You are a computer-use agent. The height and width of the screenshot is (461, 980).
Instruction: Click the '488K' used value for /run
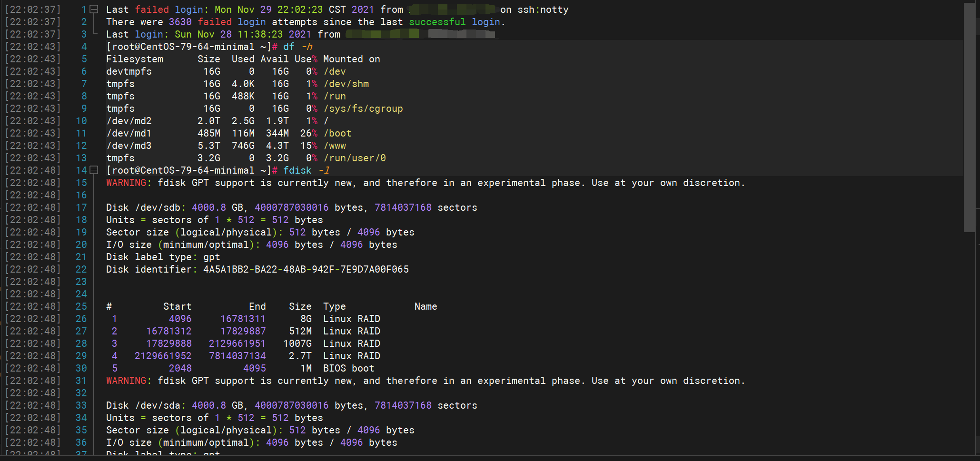[243, 96]
